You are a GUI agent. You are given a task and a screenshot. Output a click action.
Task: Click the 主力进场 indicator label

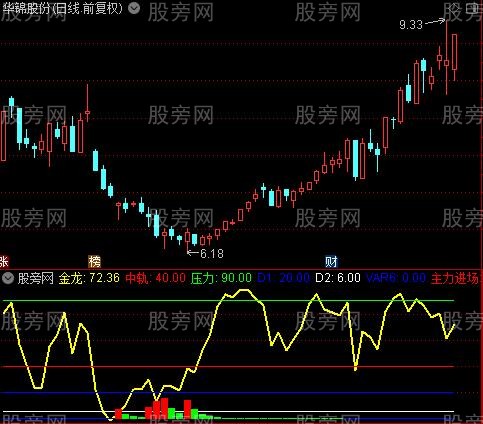point(455,278)
